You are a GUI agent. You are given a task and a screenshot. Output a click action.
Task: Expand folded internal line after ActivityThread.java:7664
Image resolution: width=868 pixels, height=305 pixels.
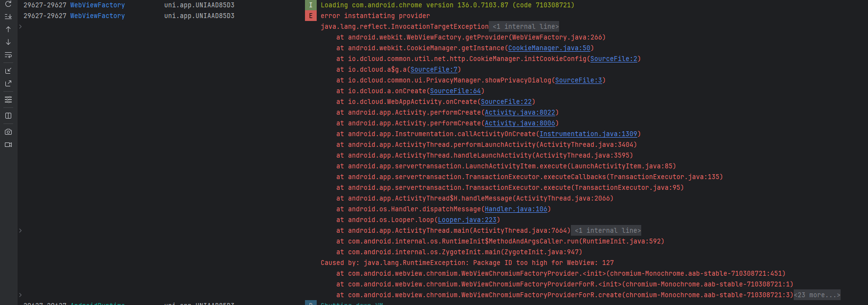pos(607,231)
